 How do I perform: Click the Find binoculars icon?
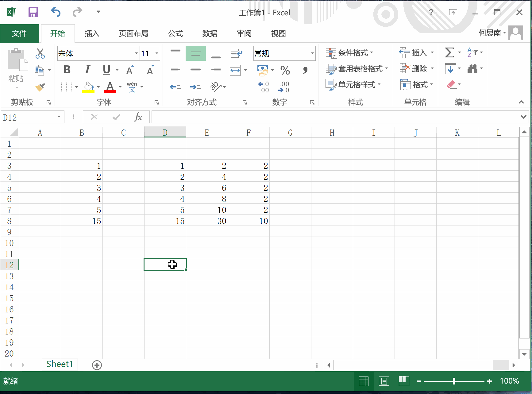pos(472,68)
